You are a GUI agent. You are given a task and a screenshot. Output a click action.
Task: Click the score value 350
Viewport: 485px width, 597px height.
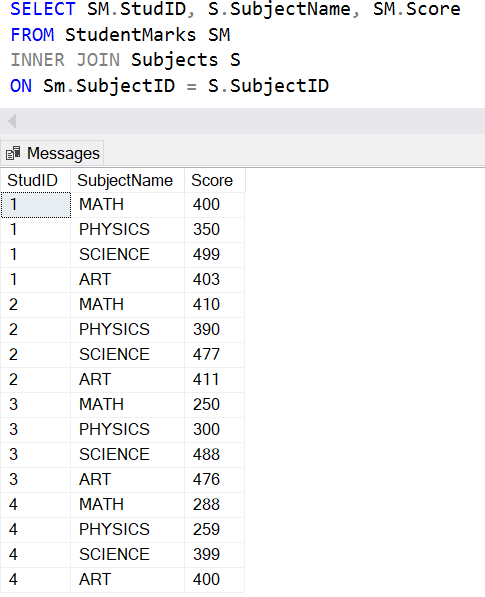pos(206,230)
